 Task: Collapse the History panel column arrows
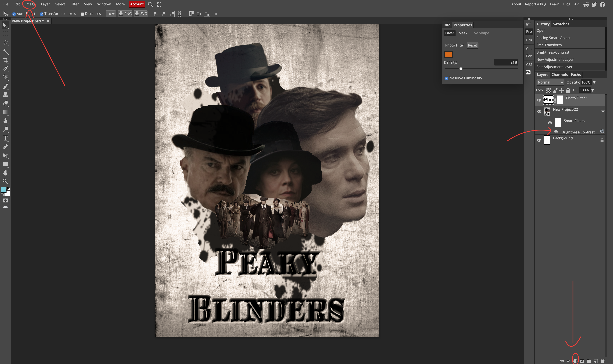[571, 19]
